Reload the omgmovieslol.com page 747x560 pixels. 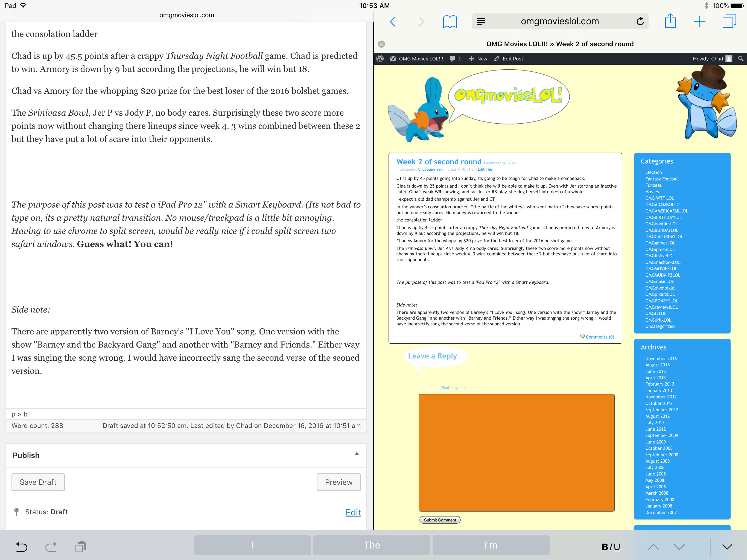(640, 22)
